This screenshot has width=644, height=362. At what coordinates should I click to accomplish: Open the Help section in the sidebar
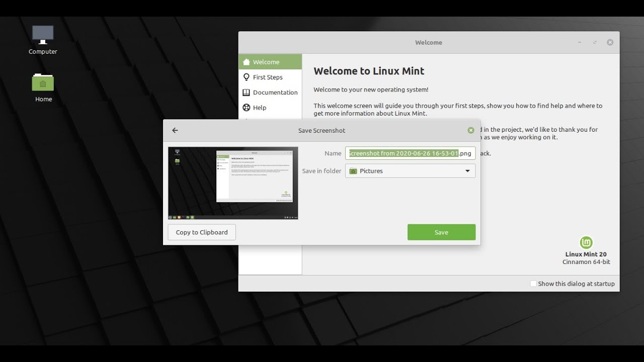[270, 107]
